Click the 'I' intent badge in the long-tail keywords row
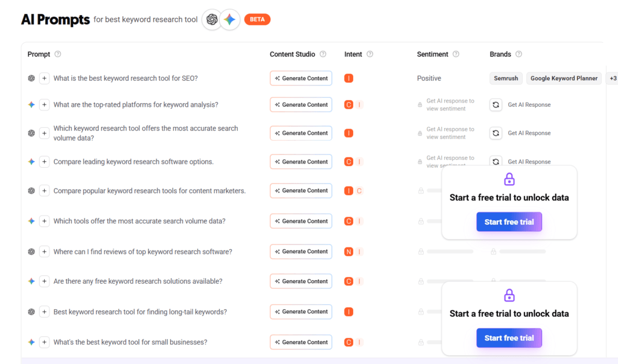618x364 pixels. (348, 312)
